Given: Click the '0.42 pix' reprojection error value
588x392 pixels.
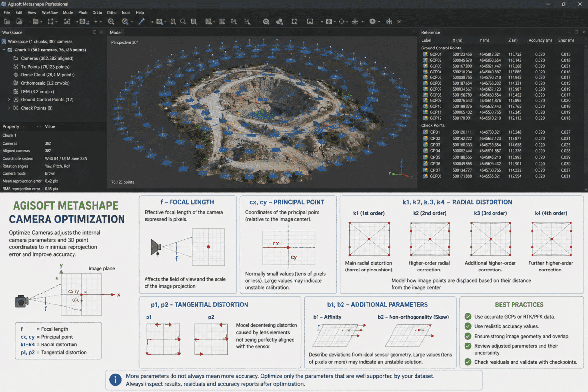Looking at the screenshot, I should point(52,181).
